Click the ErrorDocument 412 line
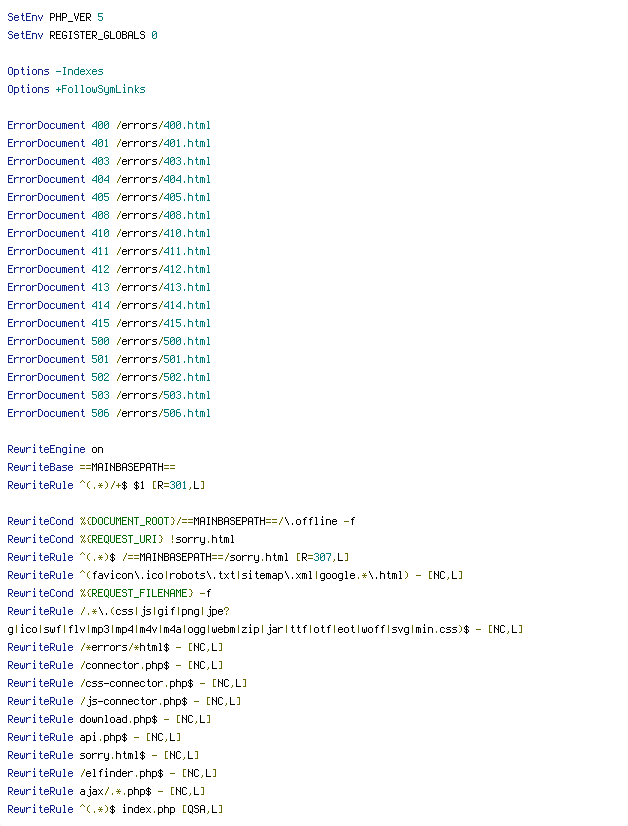628x826 pixels. pyautogui.click(x=109, y=269)
